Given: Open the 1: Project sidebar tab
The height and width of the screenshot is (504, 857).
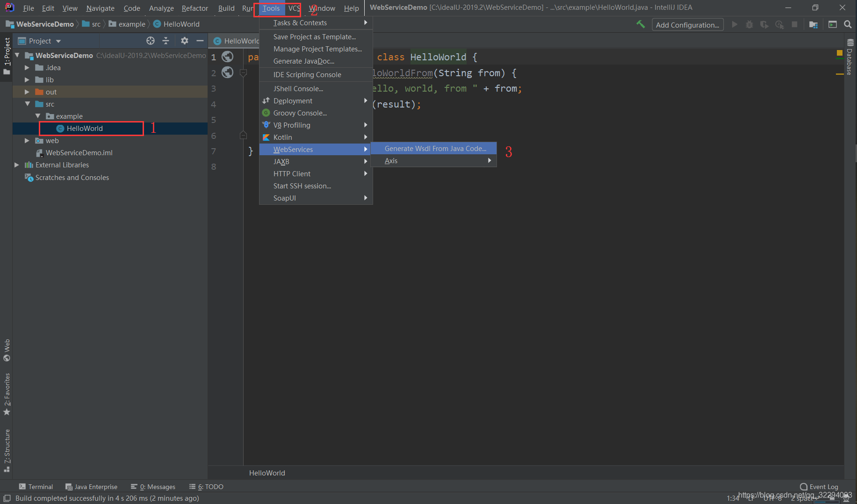Looking at the screenshot, I should coord(7,56).
